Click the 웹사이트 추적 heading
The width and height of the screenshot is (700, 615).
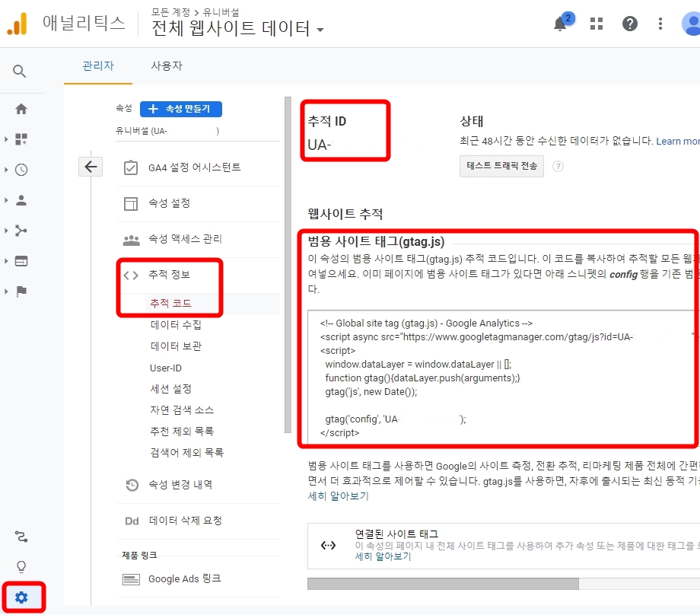pyautogui.click(x=345, y=214)
